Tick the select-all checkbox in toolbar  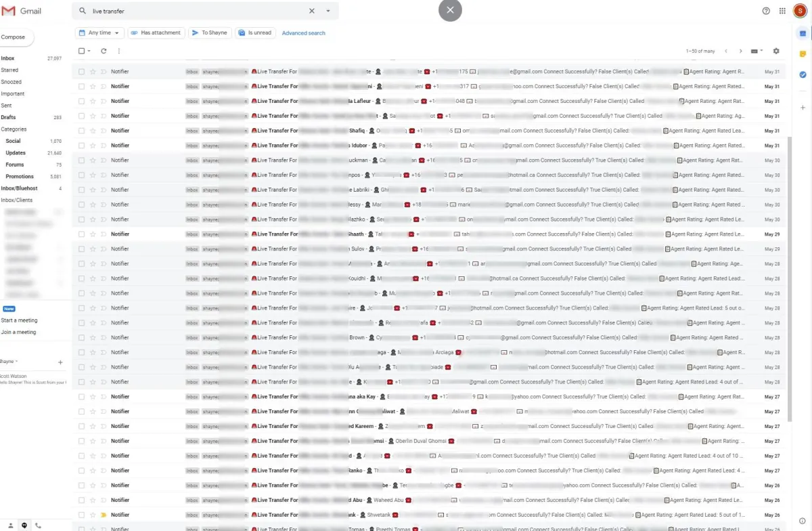(x=81, y=51)
